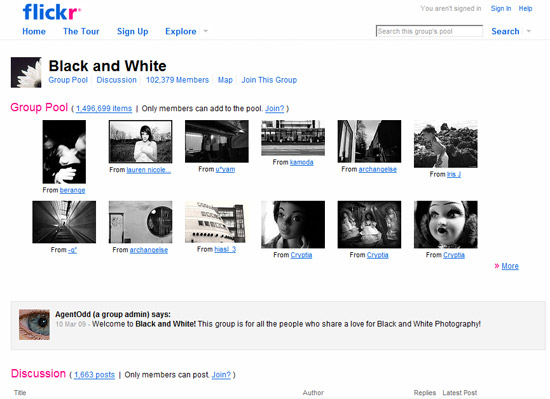Open the 1,496,699 items link

tap(104, 109)
